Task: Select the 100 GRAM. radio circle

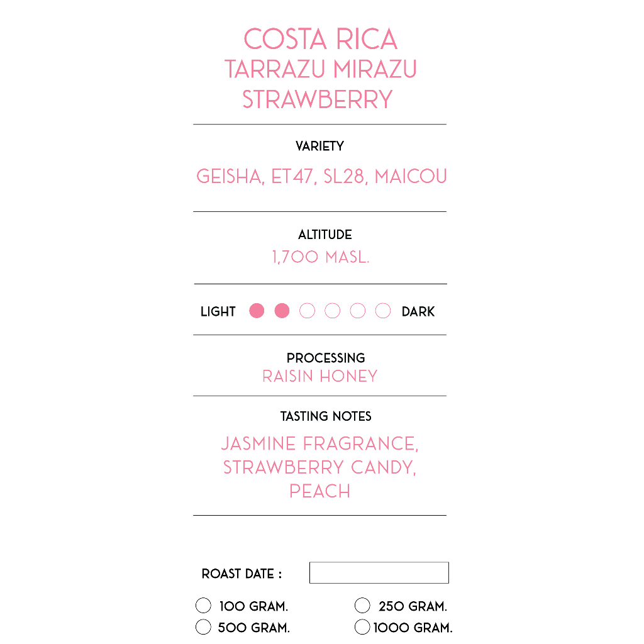Action: [x=203, y=606]
